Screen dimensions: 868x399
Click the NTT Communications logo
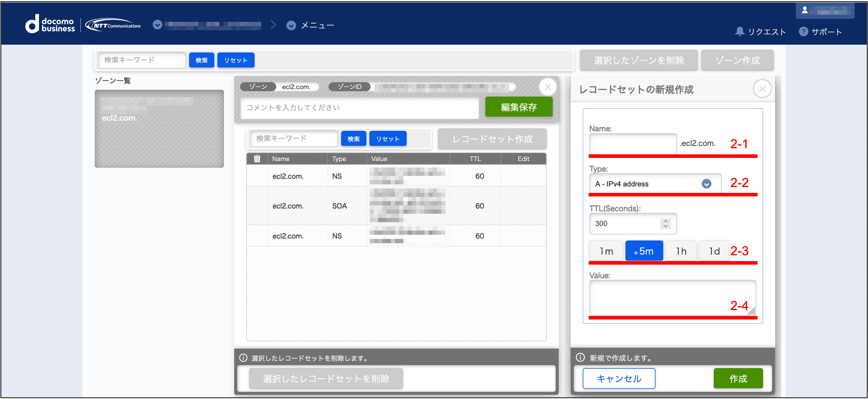point(113,25)
